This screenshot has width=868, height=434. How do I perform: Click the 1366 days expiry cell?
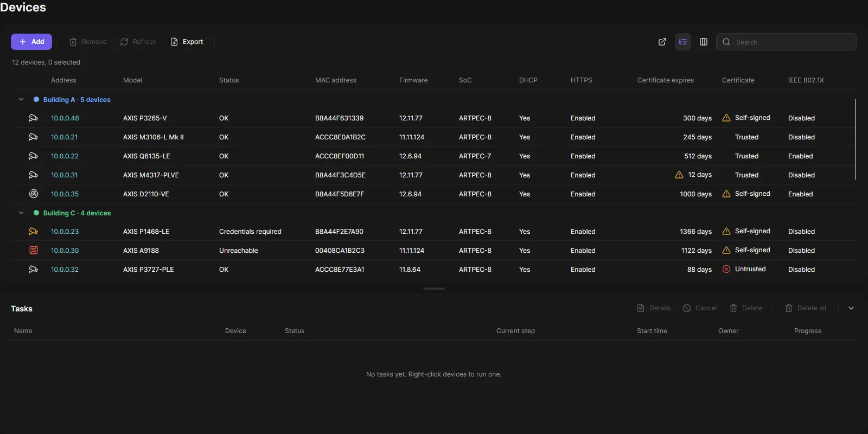(x=695, y=232)
